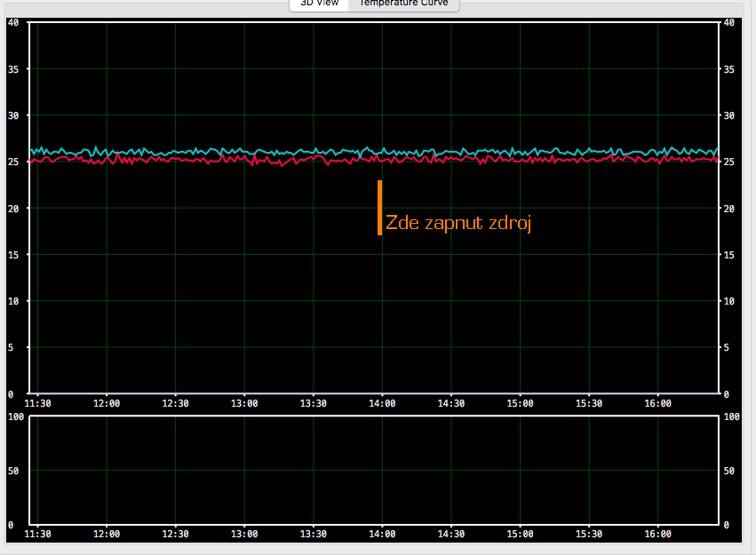Image resolution: width=756 pixels, height=555 pixels.
Task: Click the 11:30 label on upper chart's time axis
Action: (37, 404)
